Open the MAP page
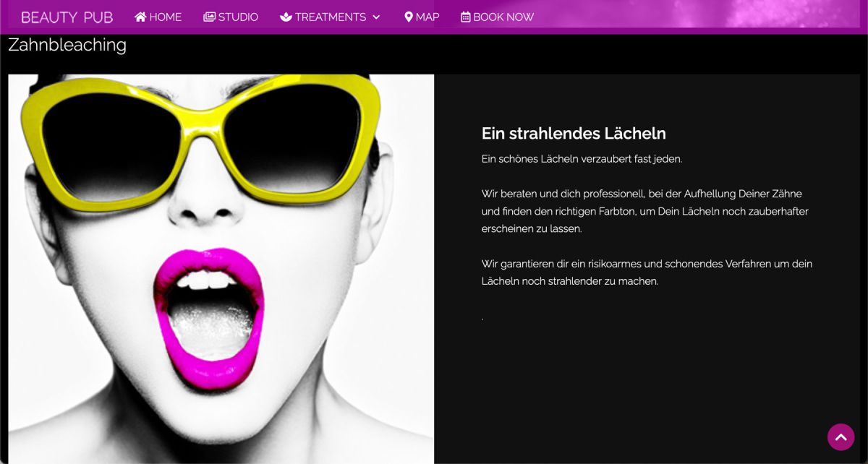 (422, 17)
